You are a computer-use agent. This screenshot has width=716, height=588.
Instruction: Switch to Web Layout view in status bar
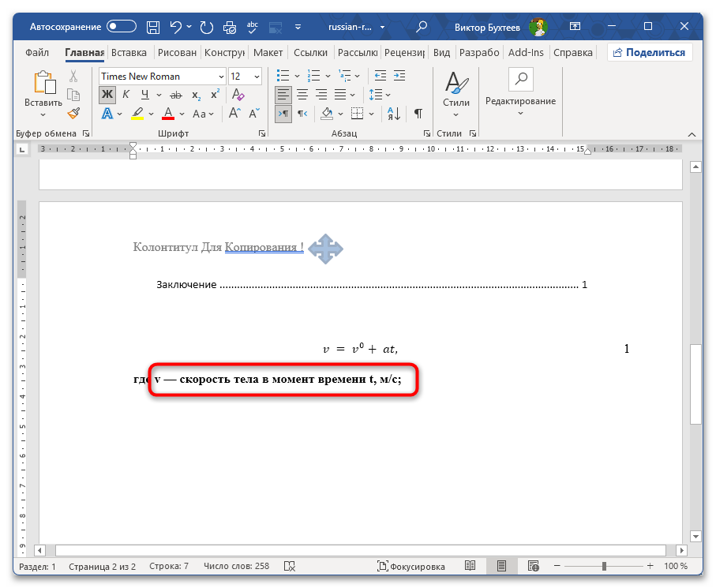point(534,566)
